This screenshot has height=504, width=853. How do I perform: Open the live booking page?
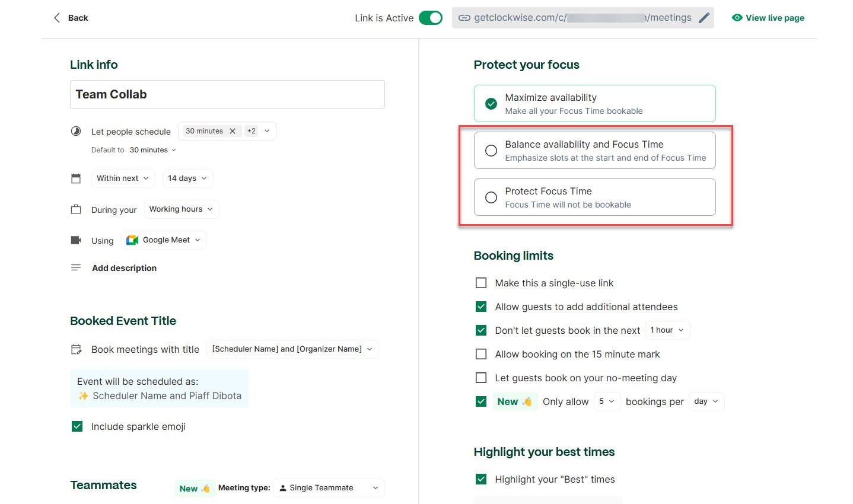click(774, 17)
